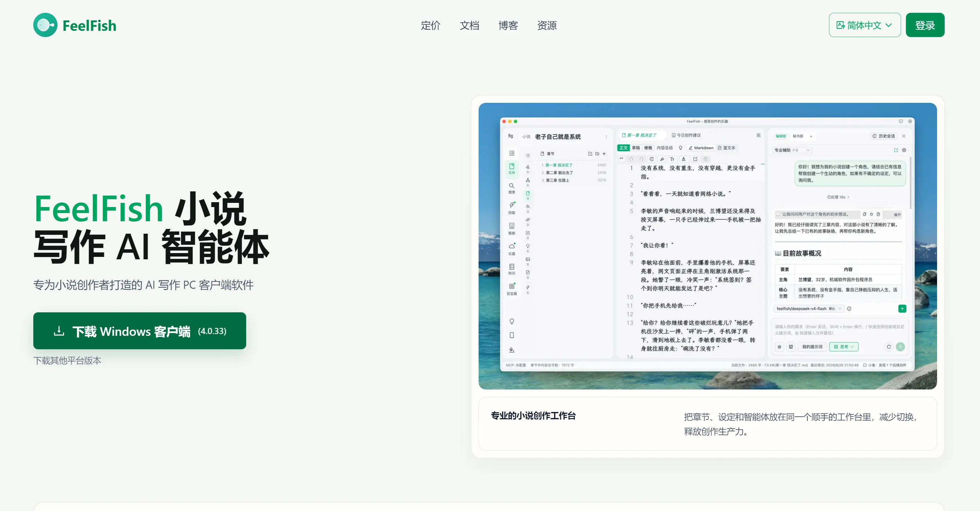Click the 下载 Windows 客户端 download button

pos(140,331)
